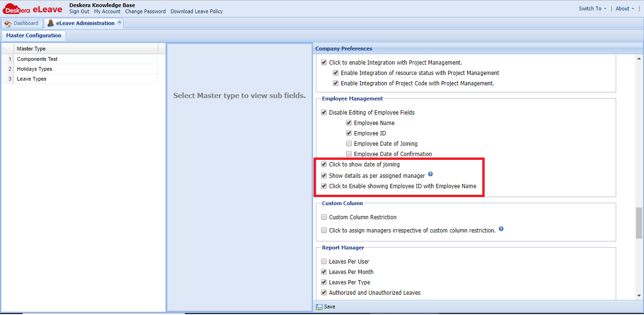Uncheck the Employee Name checkbox
This screenshot has width=644, height=315.
[349, 123]
